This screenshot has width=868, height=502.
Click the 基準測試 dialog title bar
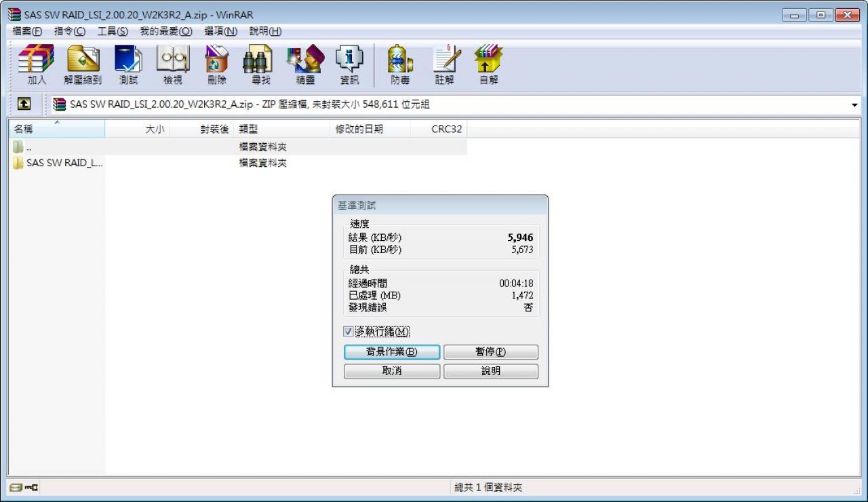click(x=440, y=205)
